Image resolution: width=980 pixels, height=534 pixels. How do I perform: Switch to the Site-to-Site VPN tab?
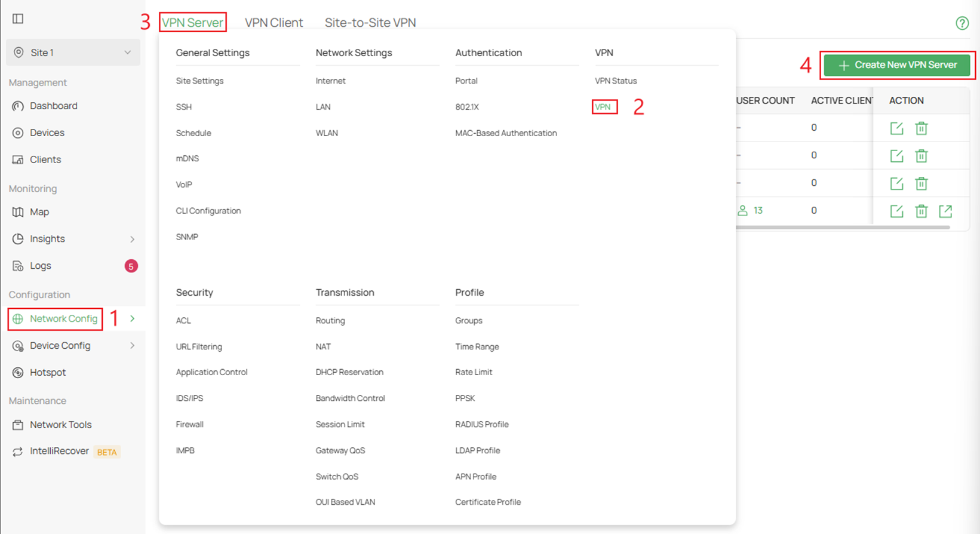point(370,23)
